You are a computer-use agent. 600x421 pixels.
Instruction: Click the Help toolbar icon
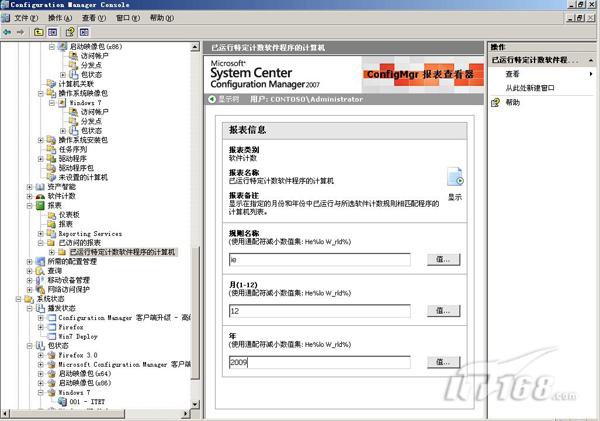[70, 32]
